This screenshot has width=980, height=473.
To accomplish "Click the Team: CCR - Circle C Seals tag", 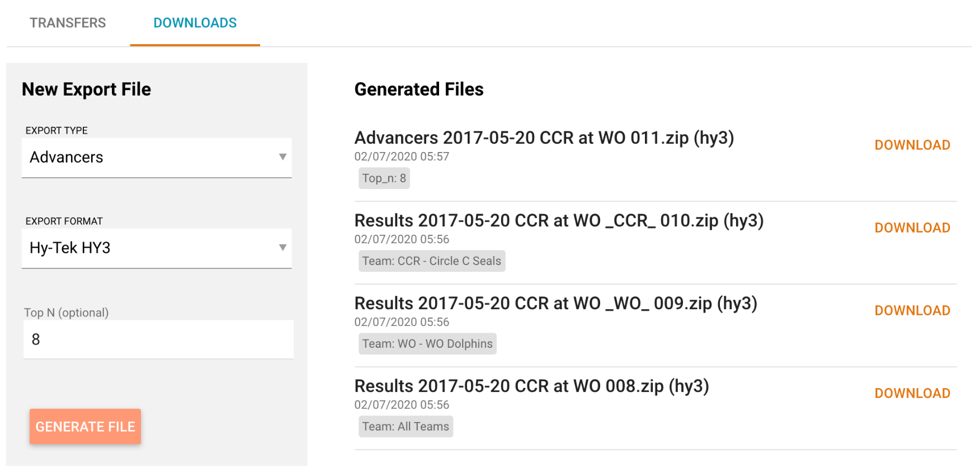I will pos(431,261).
